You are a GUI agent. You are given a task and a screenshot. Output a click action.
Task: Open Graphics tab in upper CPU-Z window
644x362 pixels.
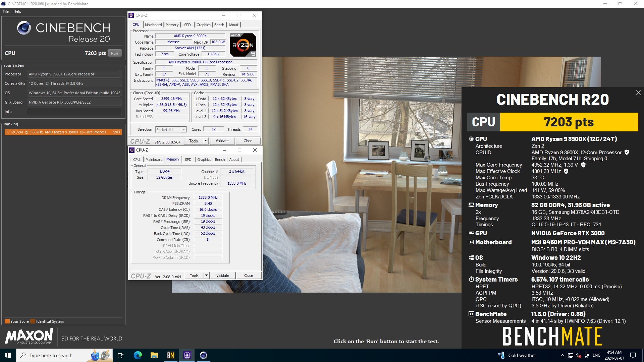(204, 25)
